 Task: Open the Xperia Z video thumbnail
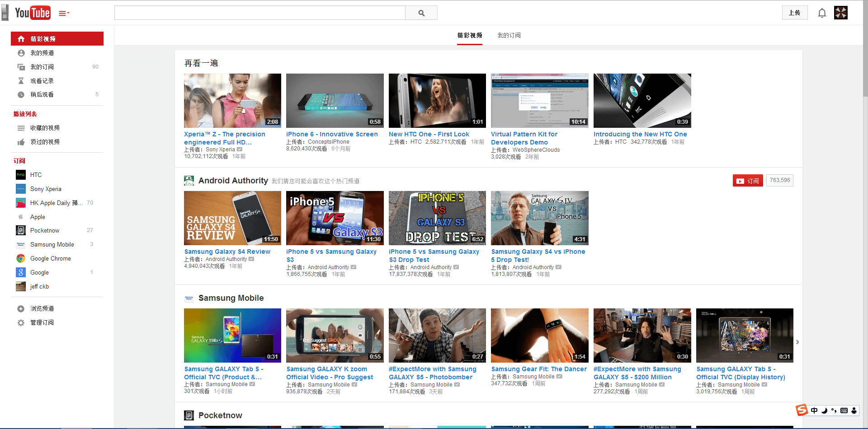(x=232, y=101)
